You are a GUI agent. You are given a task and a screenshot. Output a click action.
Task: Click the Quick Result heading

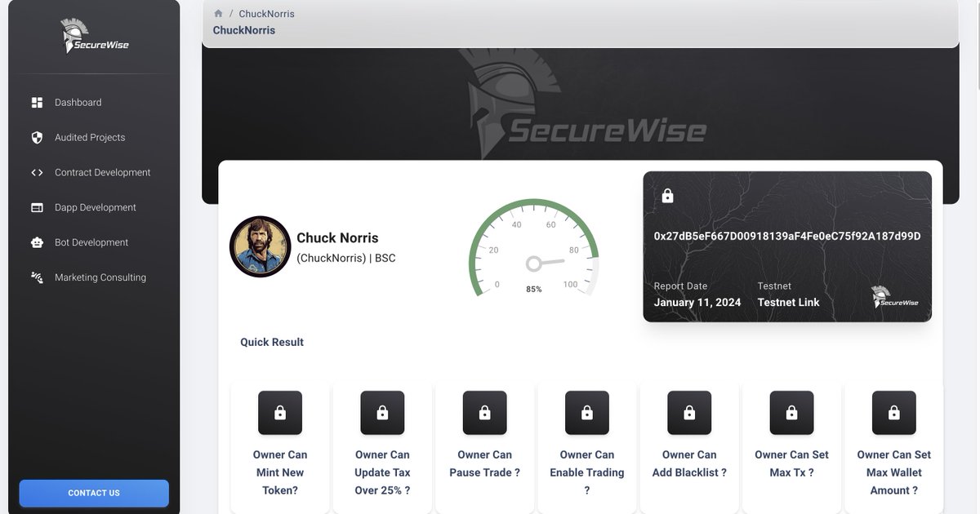(x=272, y=342)
